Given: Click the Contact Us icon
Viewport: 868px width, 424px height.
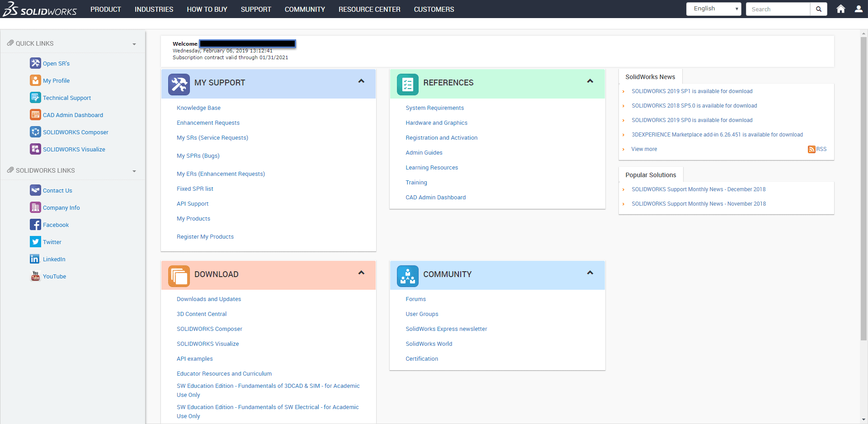Looking at the screenshot, I should pos(35,190).
